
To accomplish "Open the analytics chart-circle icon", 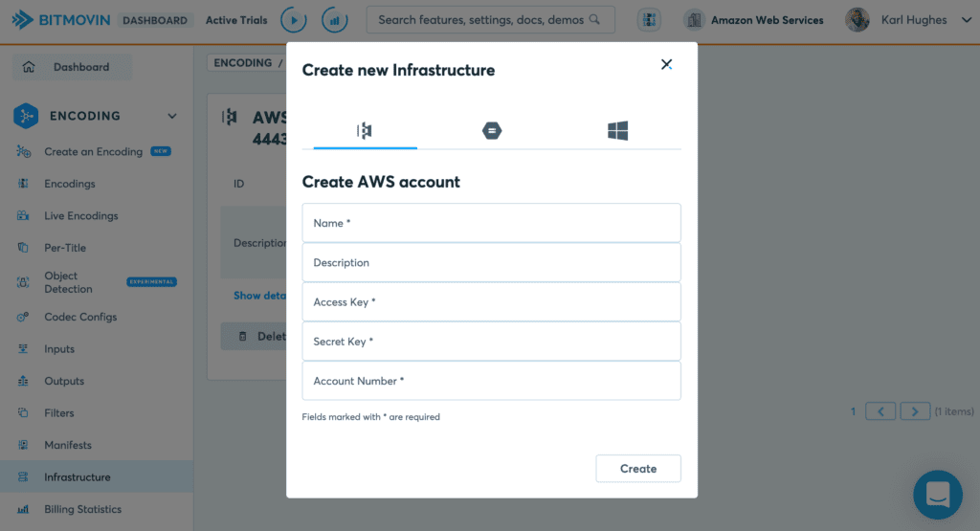I will (x=334, y=20).
